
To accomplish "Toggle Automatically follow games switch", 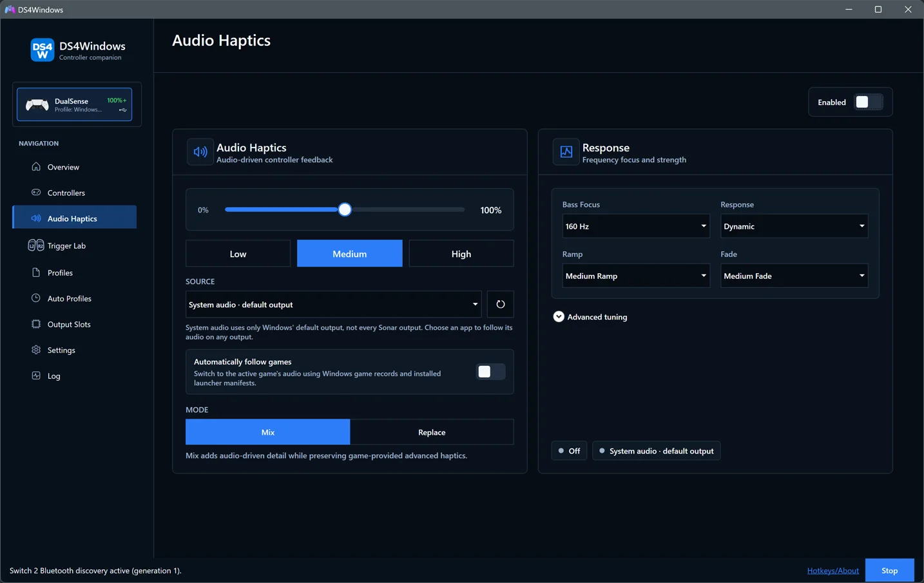I will (x=490, y=372).
